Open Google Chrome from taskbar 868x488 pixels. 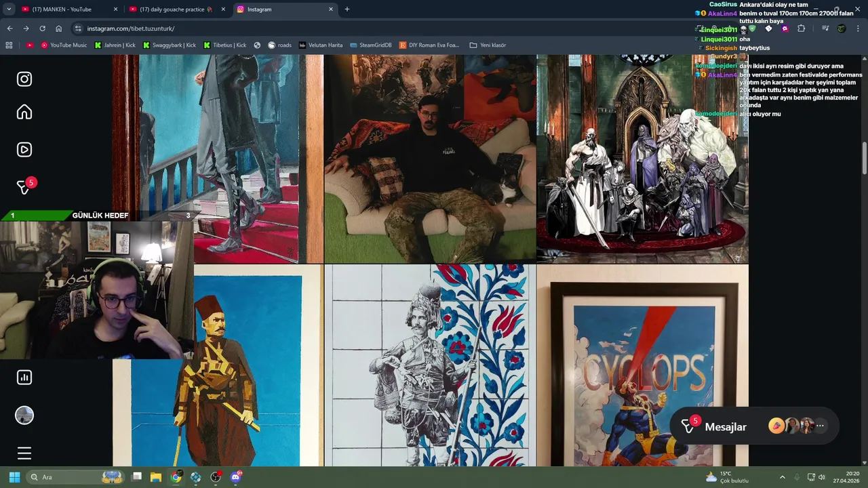point(176,477)
